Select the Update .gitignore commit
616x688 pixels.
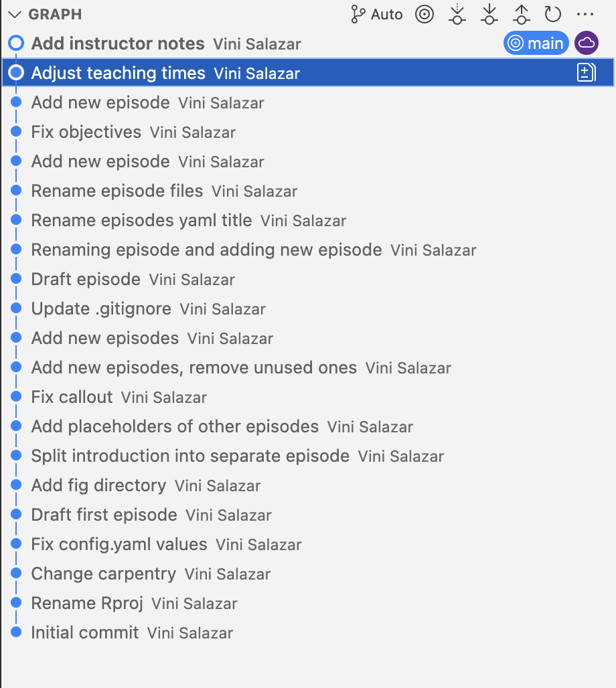[101, 309]
